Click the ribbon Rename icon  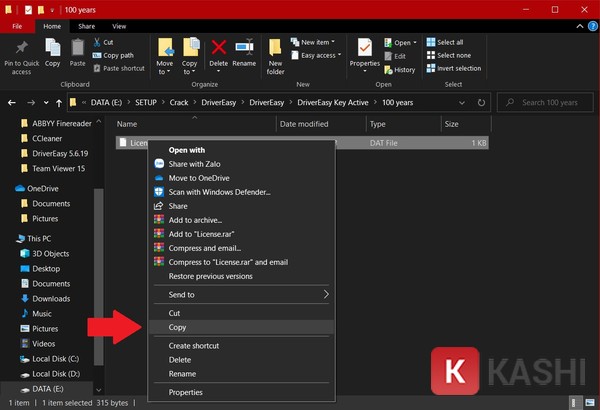click(x=244, y=47)
